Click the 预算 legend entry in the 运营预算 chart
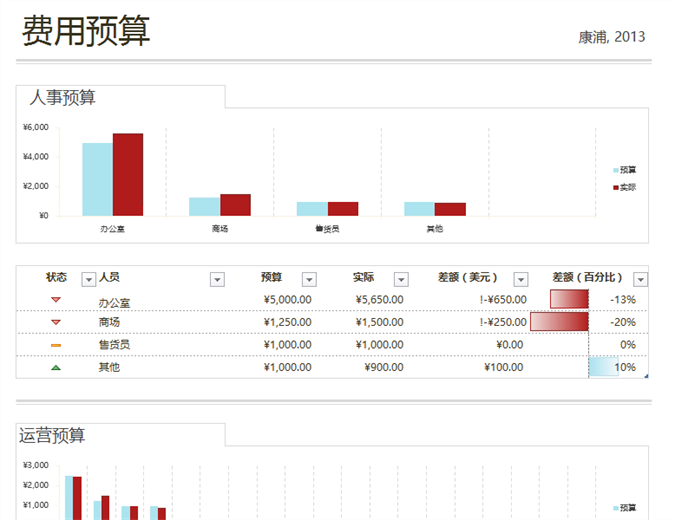Image resolution: width=675 pixels, height=520 pixels. coord(624,508)
